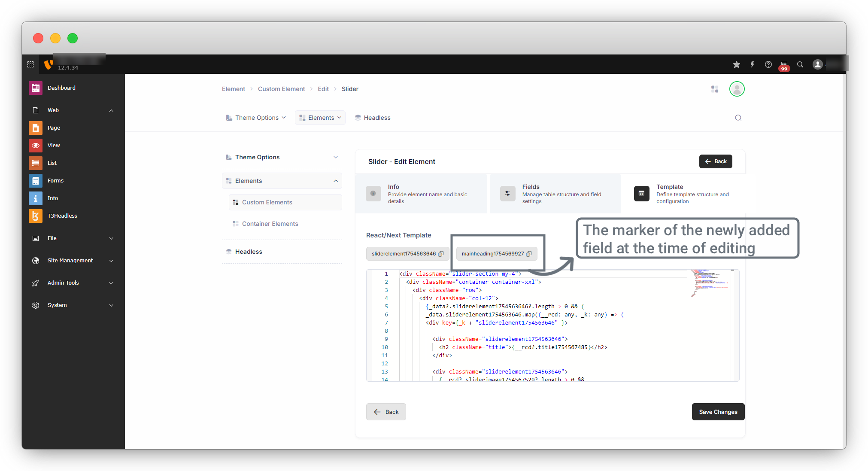Open the flush cache lightning icon
The width and height of the screenshot is (868, 471).
coord(753,64)
